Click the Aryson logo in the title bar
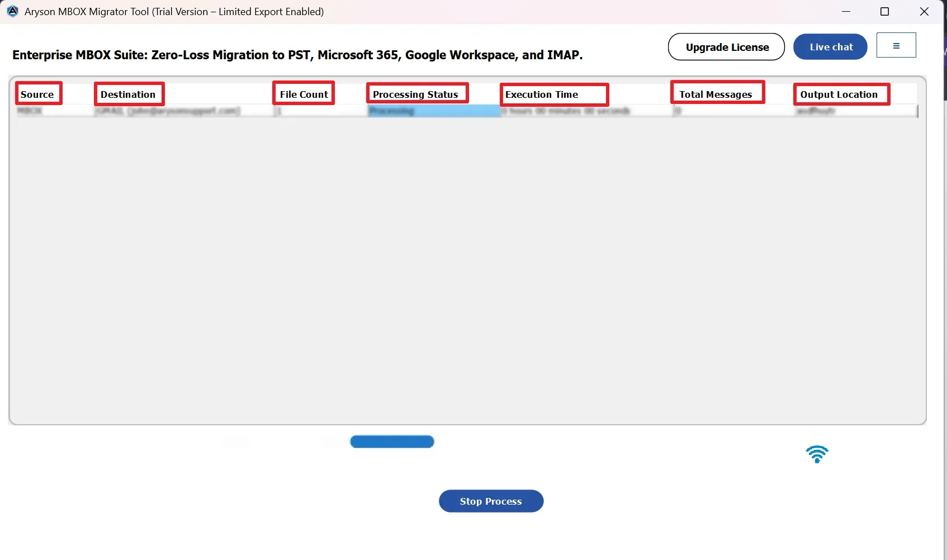The height and width of the screenshot is (560, 947). [x=12, y=11]
